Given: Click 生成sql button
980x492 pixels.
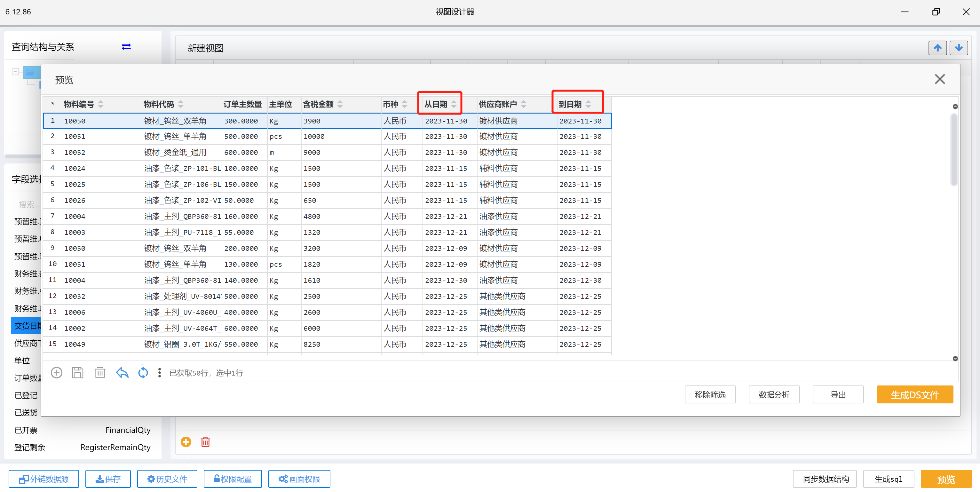Looking at the screenshot, I should coord(888,479).
